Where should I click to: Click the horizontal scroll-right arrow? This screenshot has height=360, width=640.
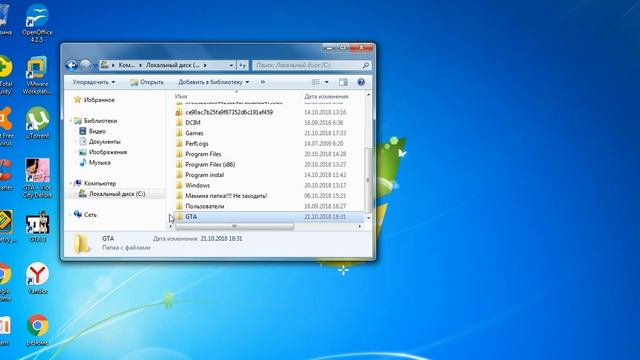tap(360, 226)
